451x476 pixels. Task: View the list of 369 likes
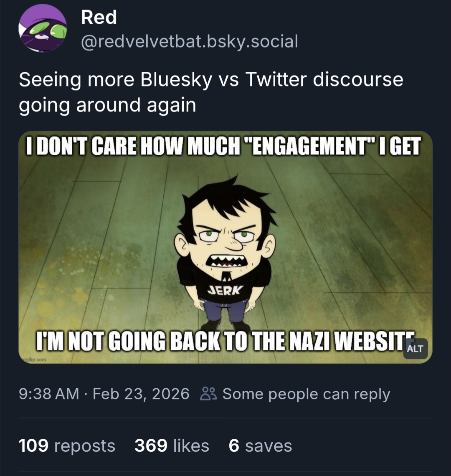(172, 446)
